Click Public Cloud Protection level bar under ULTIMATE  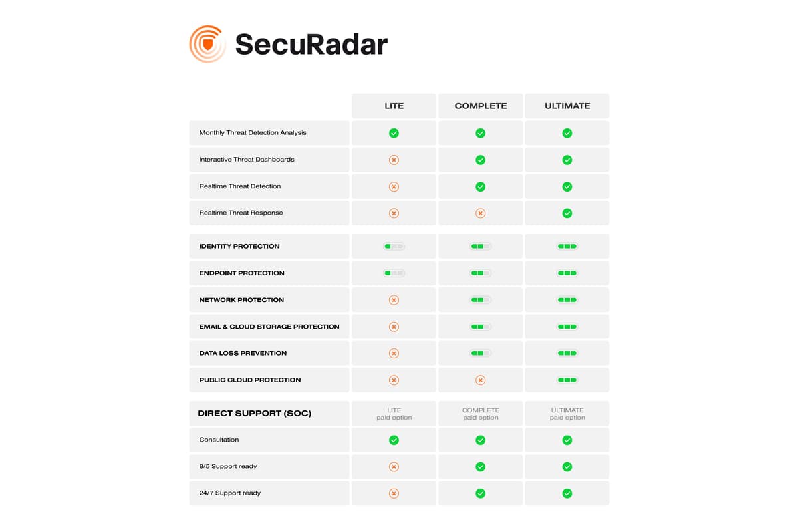point(567,380)
